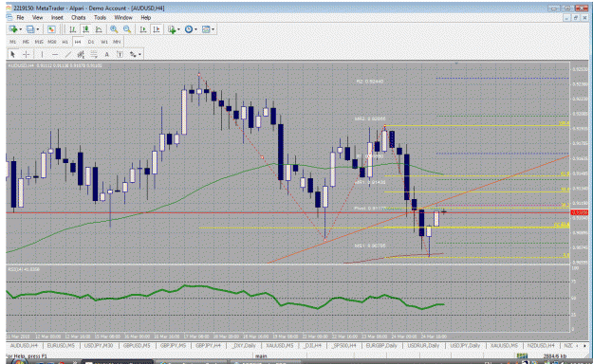Select the M30 timeframe
Screen dimensions: 593x364
[52, 42]
